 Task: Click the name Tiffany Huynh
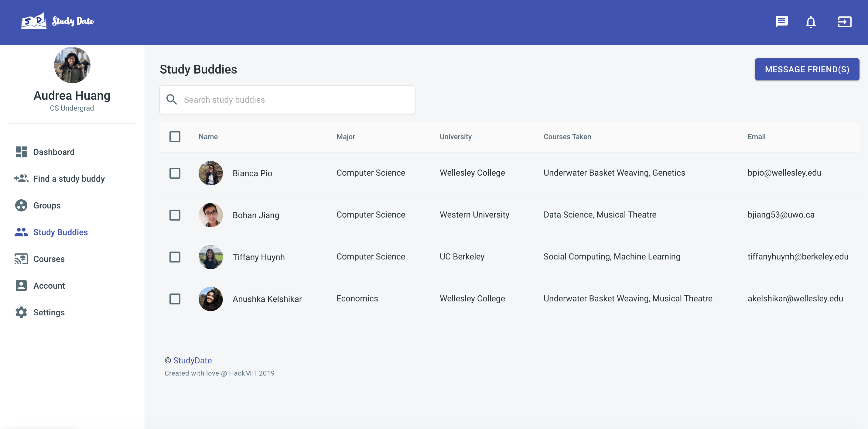point(258,257)
